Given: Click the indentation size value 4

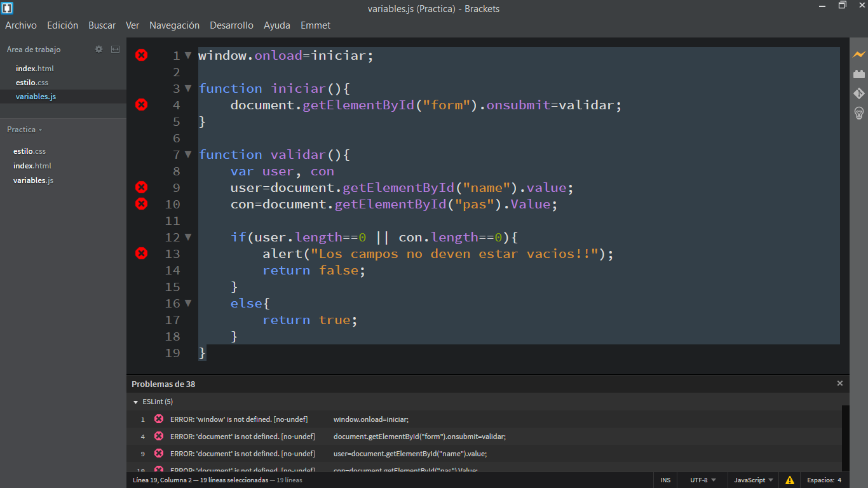Looking at the screenshot, I should point(839,480).
